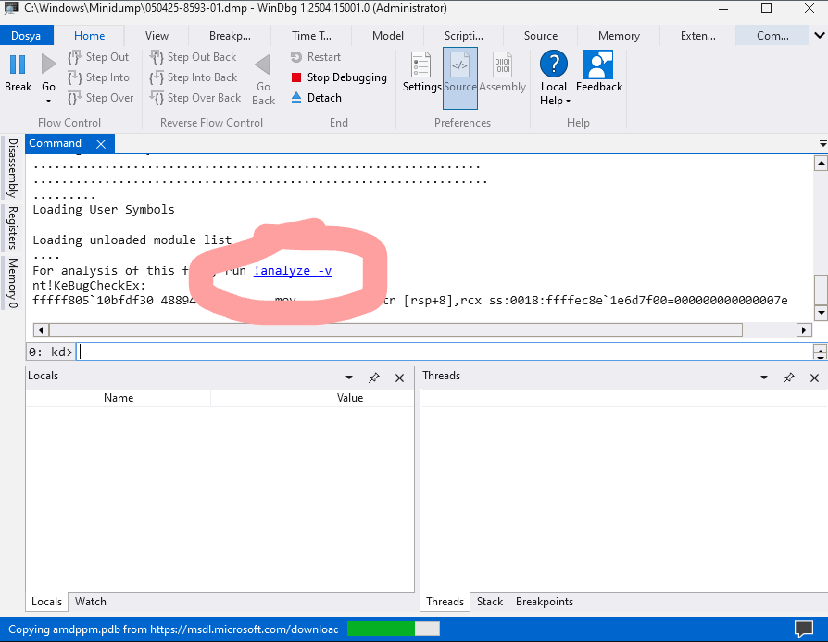Screen dimensions: 828x642
Task: Open Locals panel options dropdown
Action: [x=349, y=377]
